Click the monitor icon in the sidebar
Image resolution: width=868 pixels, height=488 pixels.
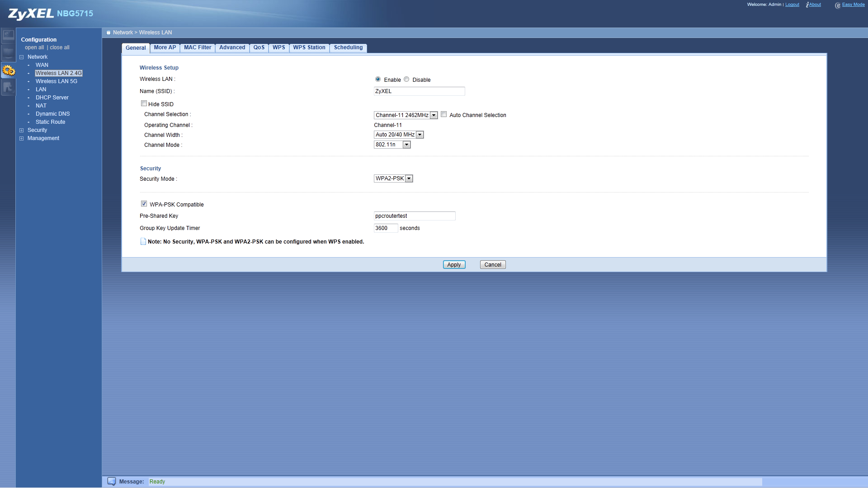click(8, 53)
